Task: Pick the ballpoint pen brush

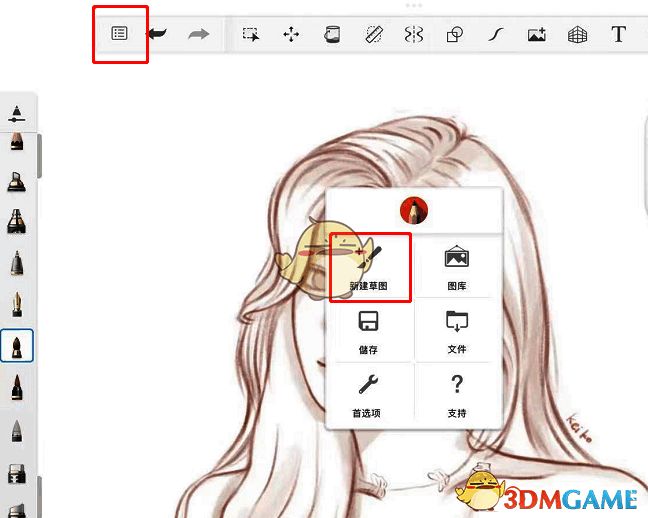Action: 17,263
